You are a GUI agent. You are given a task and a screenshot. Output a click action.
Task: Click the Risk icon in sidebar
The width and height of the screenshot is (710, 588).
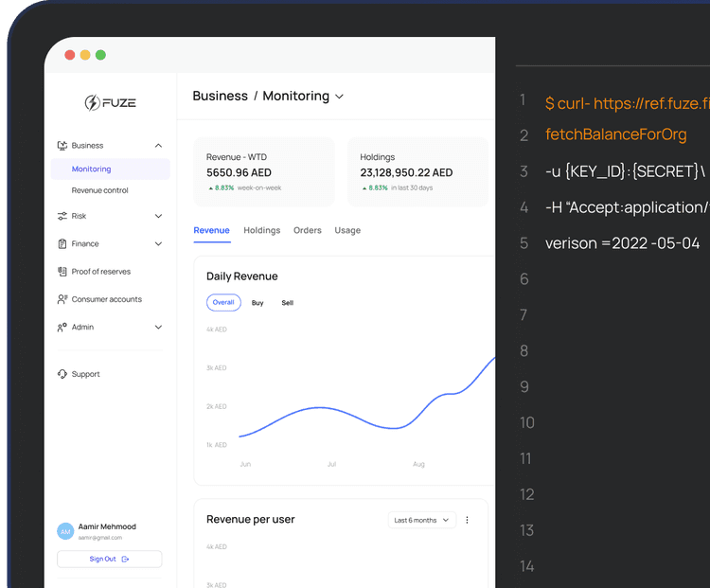click(x=62, y=216)
